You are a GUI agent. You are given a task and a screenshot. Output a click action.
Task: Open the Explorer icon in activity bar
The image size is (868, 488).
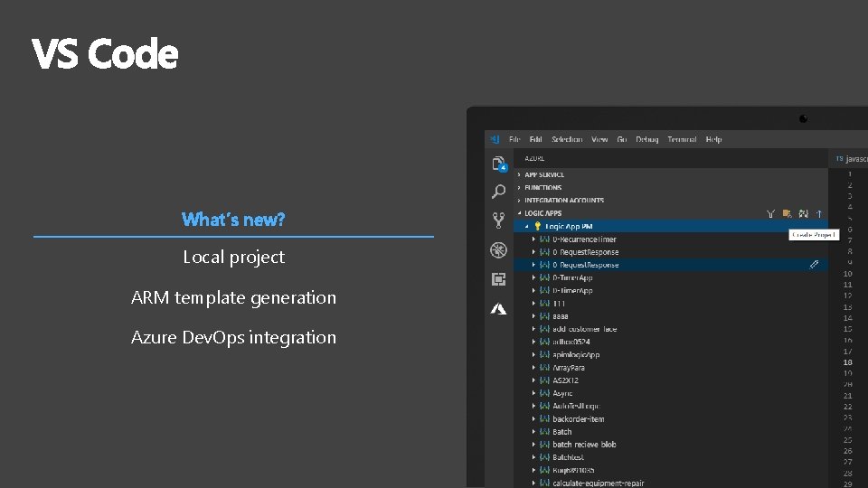pyautogui.click(x=498, y=164)
